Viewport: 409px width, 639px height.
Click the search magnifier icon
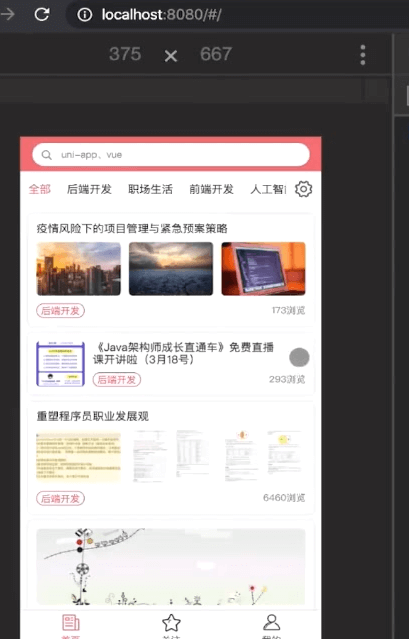[47, 155]
